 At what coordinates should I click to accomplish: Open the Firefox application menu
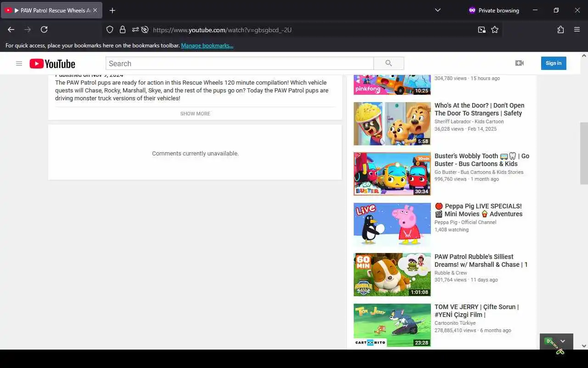577,29
